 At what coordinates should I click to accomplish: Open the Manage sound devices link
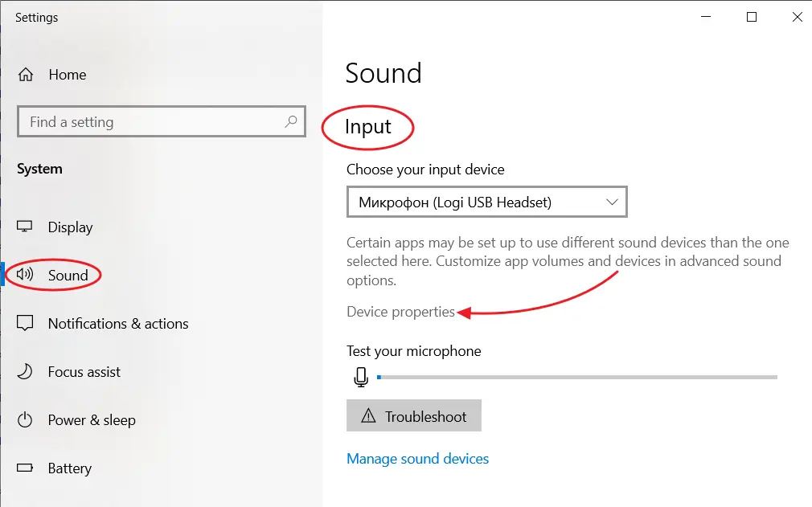(x=417, y=459)
